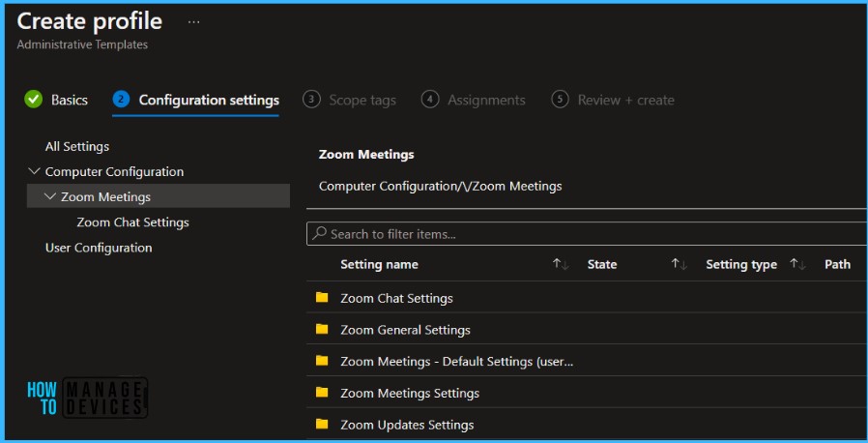868x443 pixels.
Task: Click the Search to filter items field
Action: [x=588, y=234]
